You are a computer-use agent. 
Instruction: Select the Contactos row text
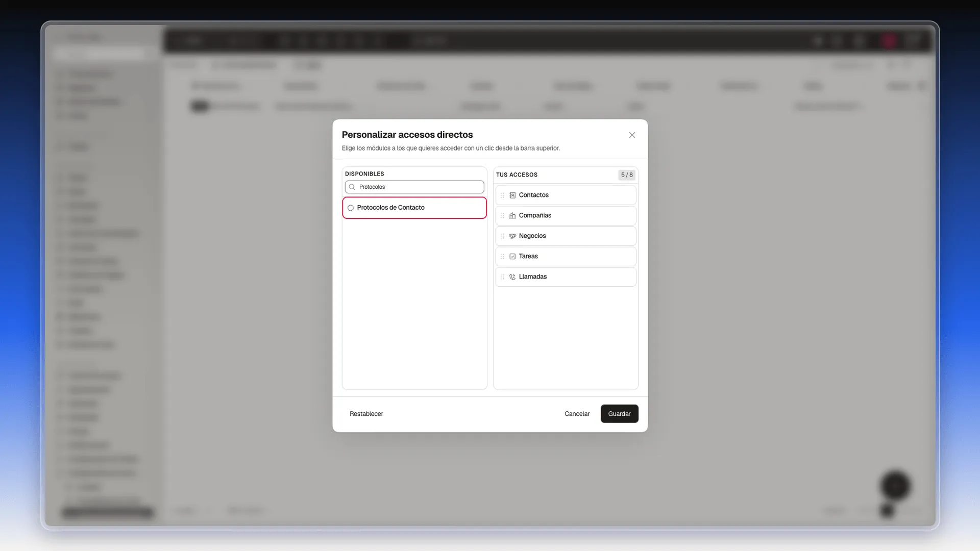coord(533,195)
